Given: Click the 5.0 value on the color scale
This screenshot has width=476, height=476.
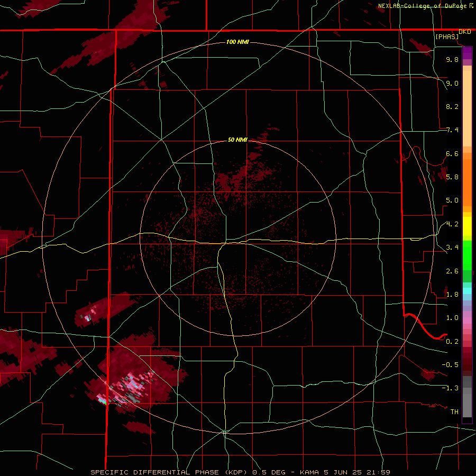Looking at the screenshot, I should (452, 200).
